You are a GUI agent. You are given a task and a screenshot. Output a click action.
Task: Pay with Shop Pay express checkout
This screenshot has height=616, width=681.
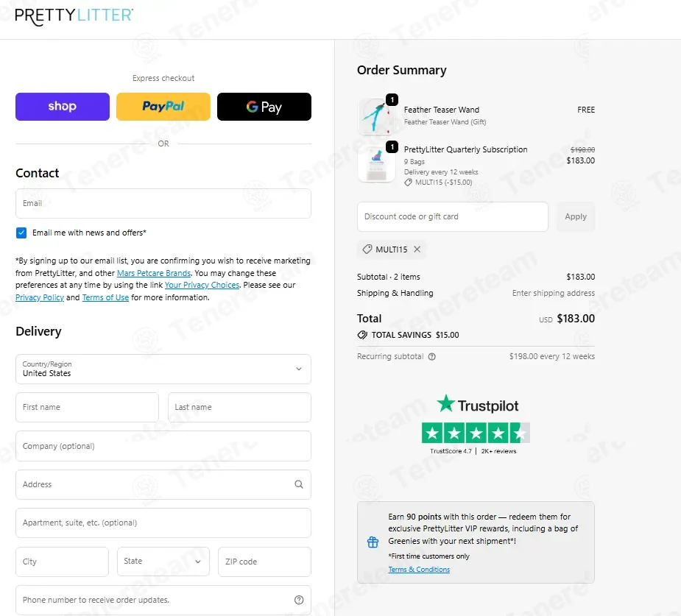pyautogui.click(x=63, y=107)
